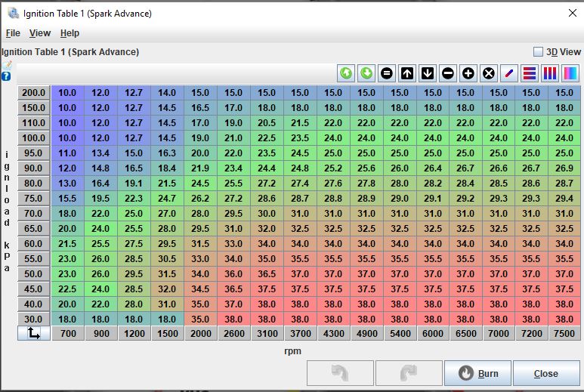Open the Help menu
The image size is (584, 392).
tap(70, 33)
